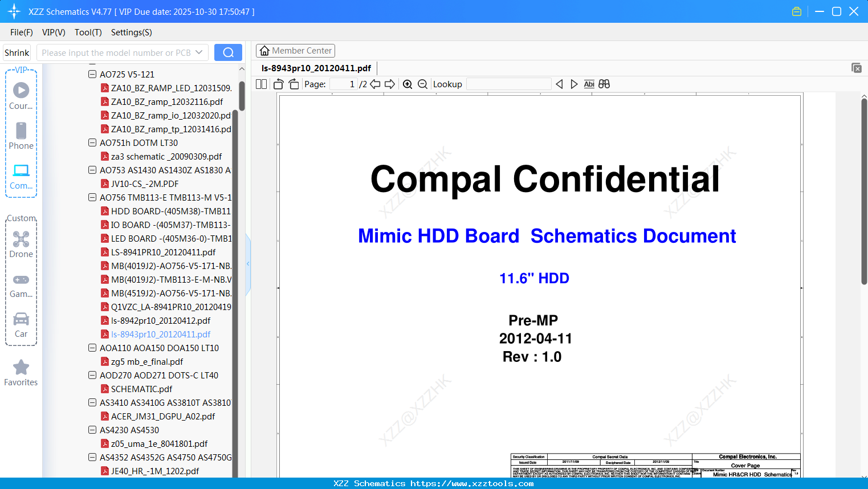
Task: Open JE40_HR_-1M_1202.pdf file
Action: coord(150,471)
